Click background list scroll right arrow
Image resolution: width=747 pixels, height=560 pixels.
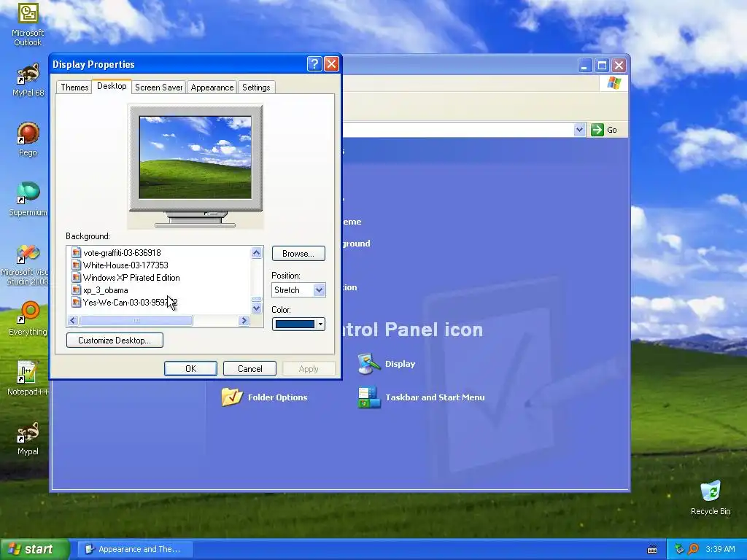click(244, 321)
